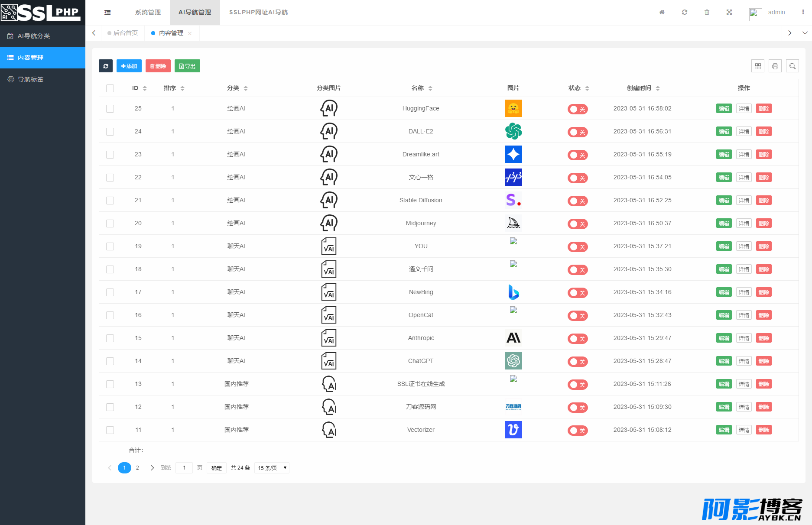This screenshot has height=525, width=812.
Task: Click the refresh icon in the top bar
Action: 685,13
